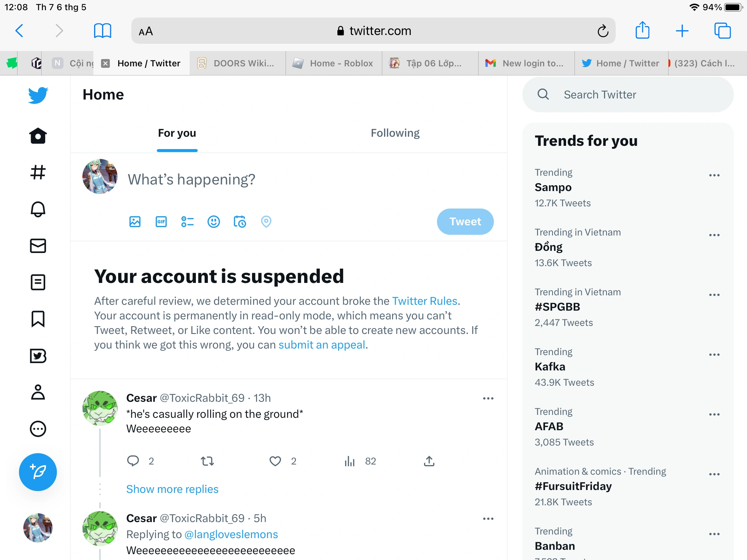Open the GIF picker
This screenshot has height=560, width=747.
(161, 222)
